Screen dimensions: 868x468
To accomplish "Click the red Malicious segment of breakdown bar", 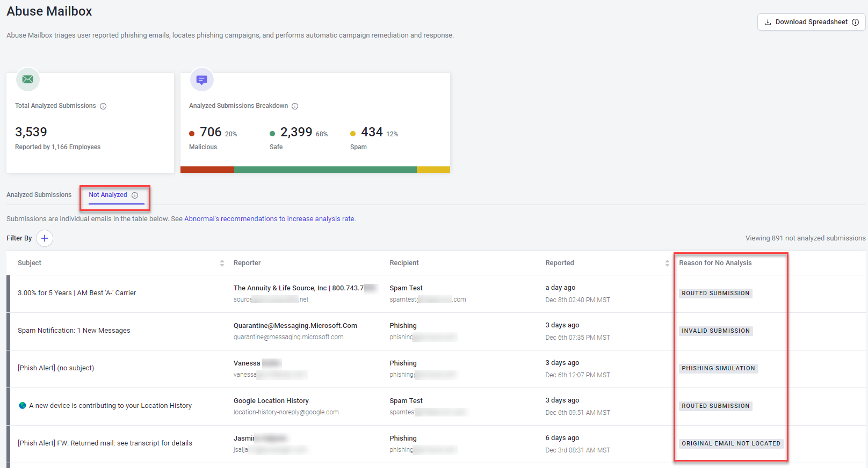I will pos(207,170).
